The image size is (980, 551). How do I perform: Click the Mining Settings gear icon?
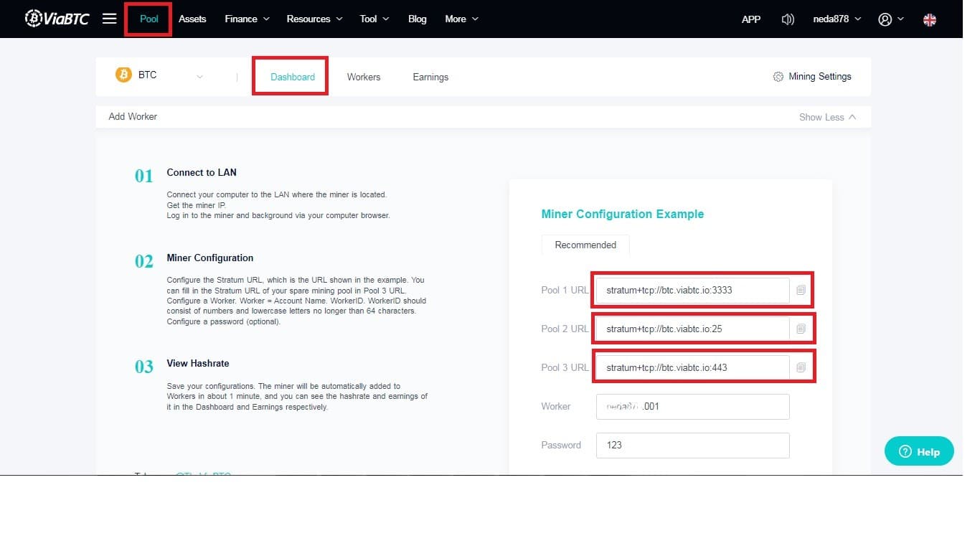pos(778,77)
